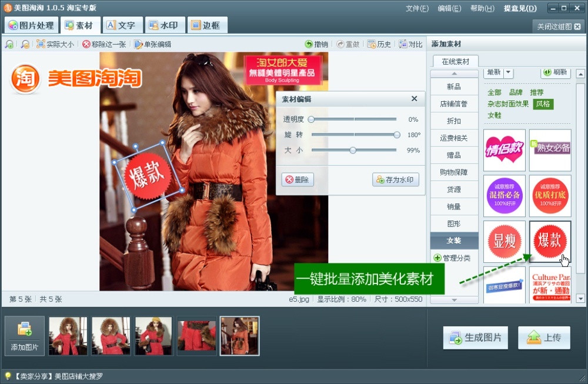The image size is (588, 384).
Task: Toggle the 对比 compare view
Action: [x=410, y=44]
